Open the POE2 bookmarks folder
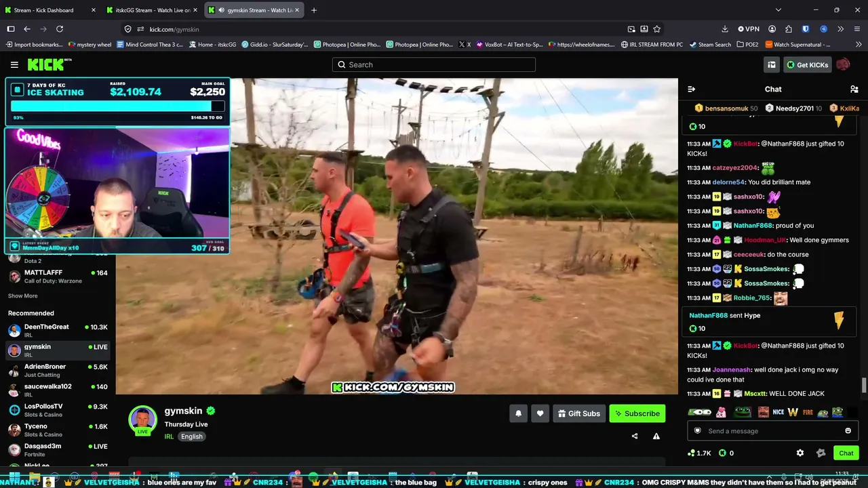Screen dimensions: 868x488 coord(747,45)
